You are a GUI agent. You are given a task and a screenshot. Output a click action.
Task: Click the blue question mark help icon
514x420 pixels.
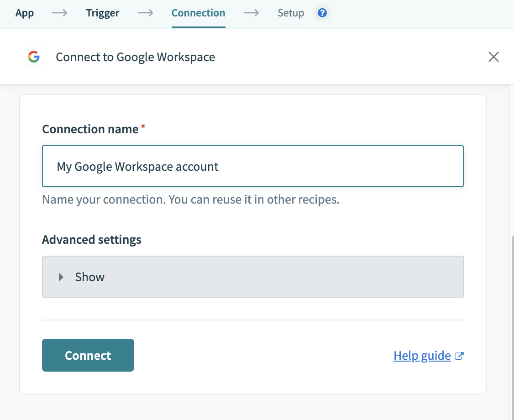322,13
